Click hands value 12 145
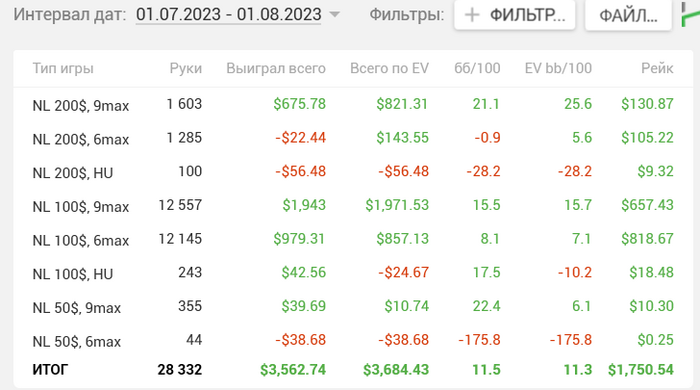This screenshot has height=390, width=700. point(180,239)
